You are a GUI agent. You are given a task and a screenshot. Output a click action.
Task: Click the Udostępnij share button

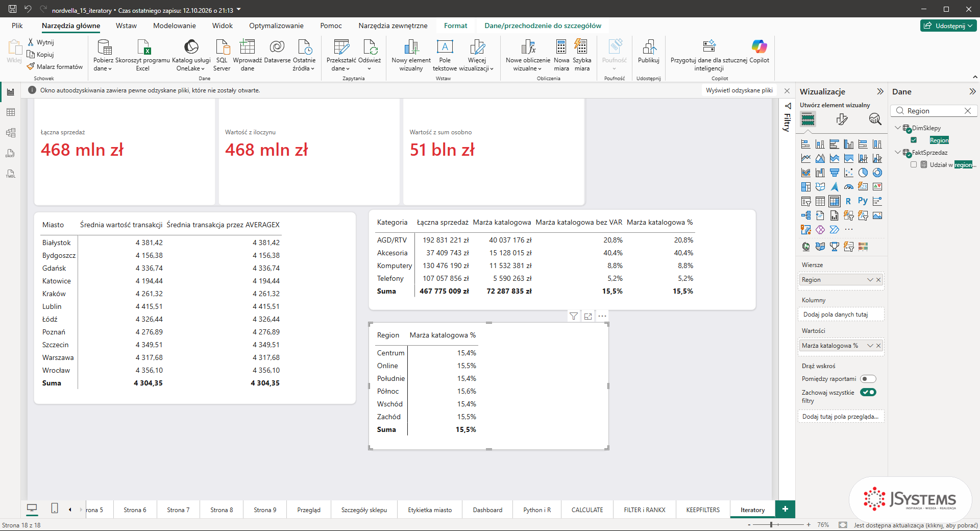(x=949, y=26)
